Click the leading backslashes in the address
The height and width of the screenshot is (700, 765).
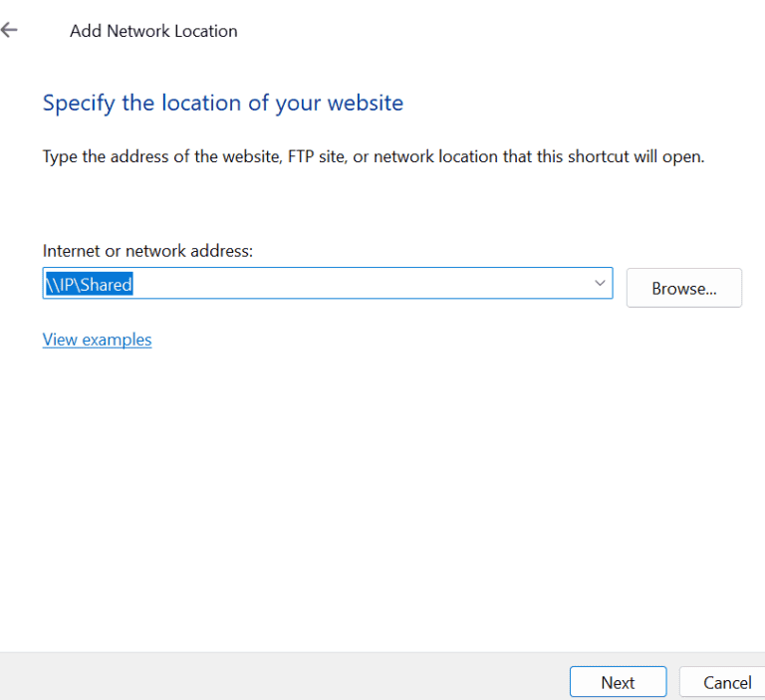(51, 285)
